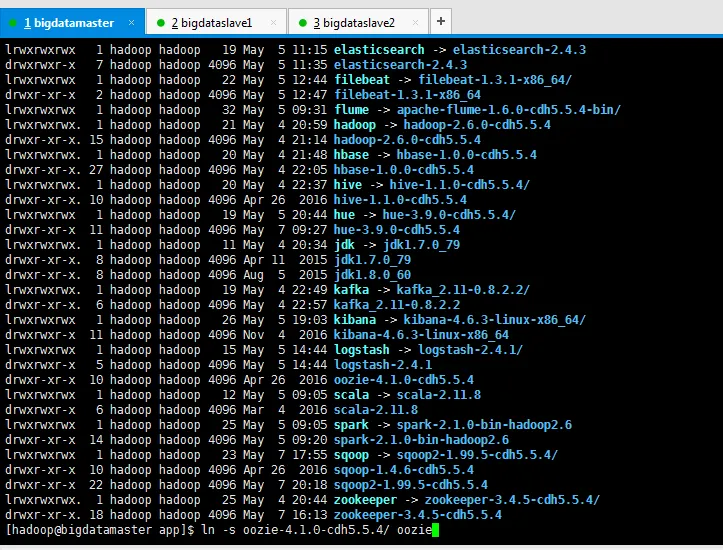
Task: Click the sqoop-1.4.6-cdh5.5.4 directory name
Action: [x=403, y=470]
